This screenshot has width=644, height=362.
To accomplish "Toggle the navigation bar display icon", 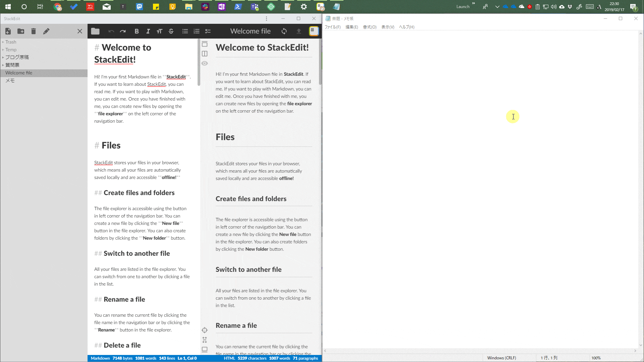I will [205, 44].
